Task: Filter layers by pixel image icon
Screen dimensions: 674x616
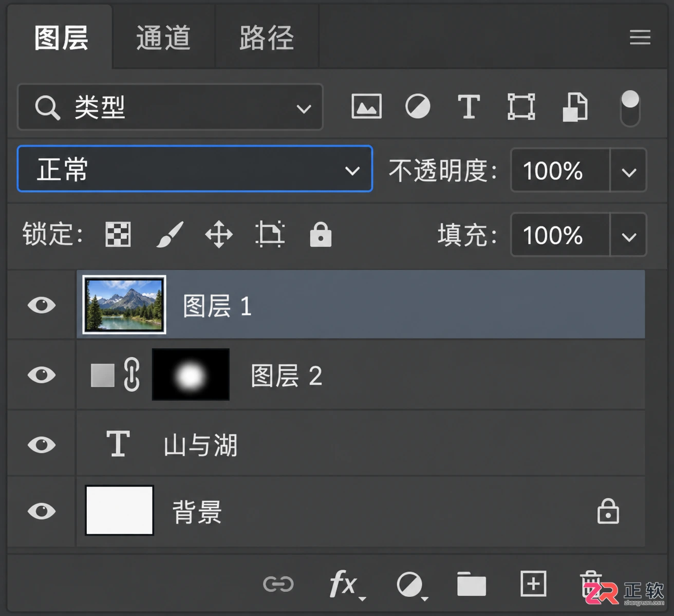Action: [366, 106]
